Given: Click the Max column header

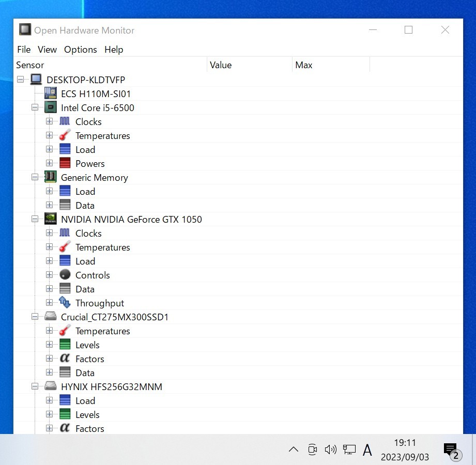Looking at the screenshot, I should [331, 65].
